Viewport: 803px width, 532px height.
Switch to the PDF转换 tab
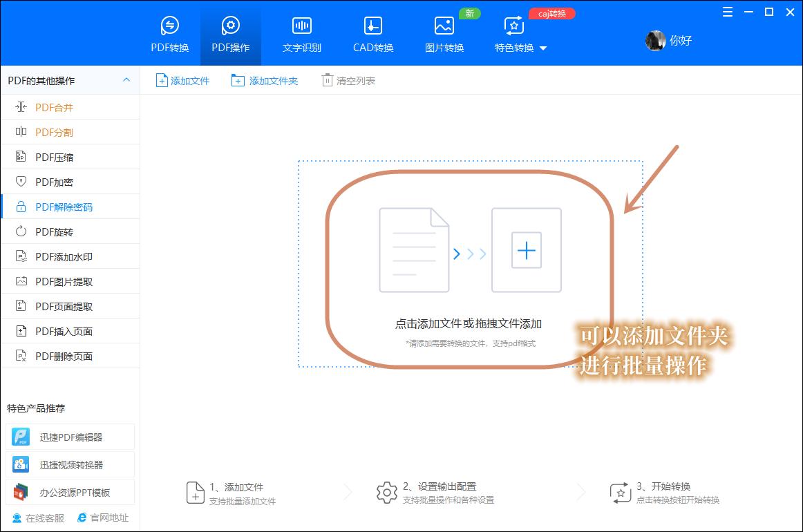coord(169,33)
